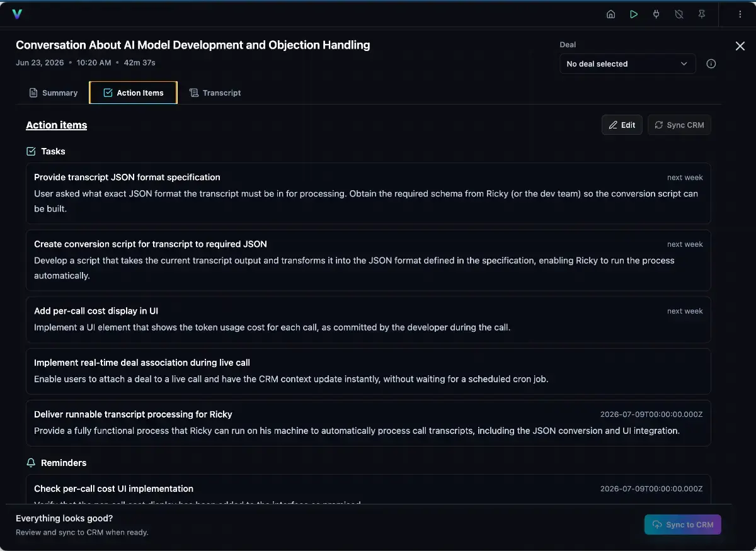Viewport: 756px width, 551px height.
Task: Click the Jun 23, 2026 date text
Action: click(x=40, y=62)
